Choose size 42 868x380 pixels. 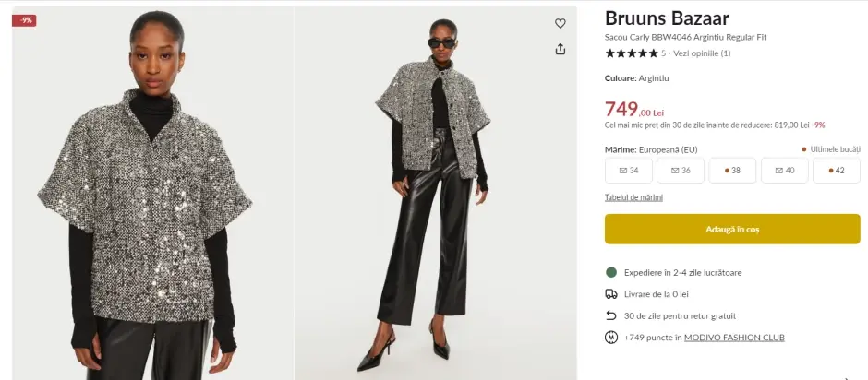836,171
